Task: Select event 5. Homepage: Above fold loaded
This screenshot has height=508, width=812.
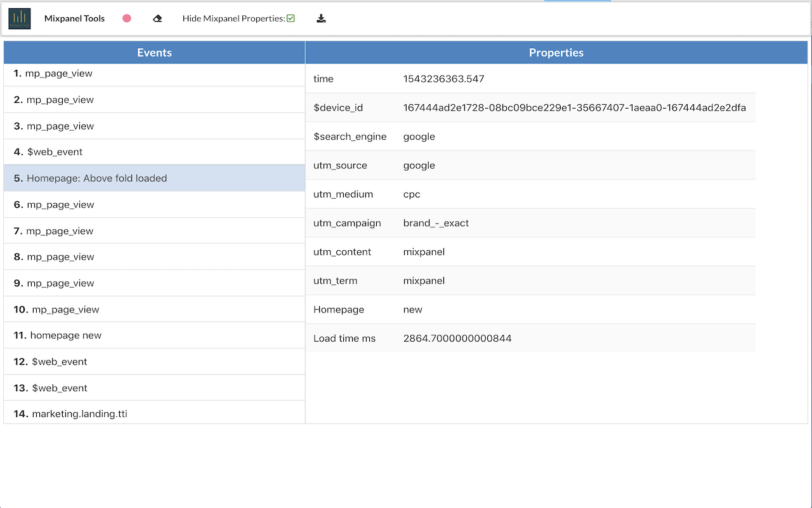Action: (x=154, y=178)
